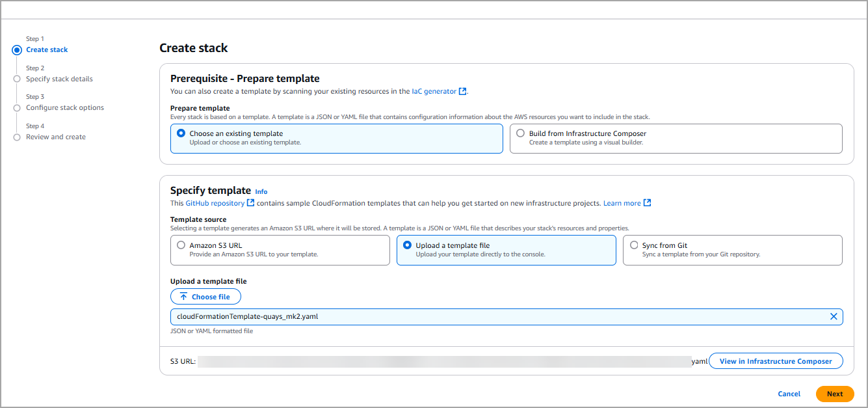Click external link icon after Learn more
This screenshot has width=868, height=408.
[x=647, y=203]
